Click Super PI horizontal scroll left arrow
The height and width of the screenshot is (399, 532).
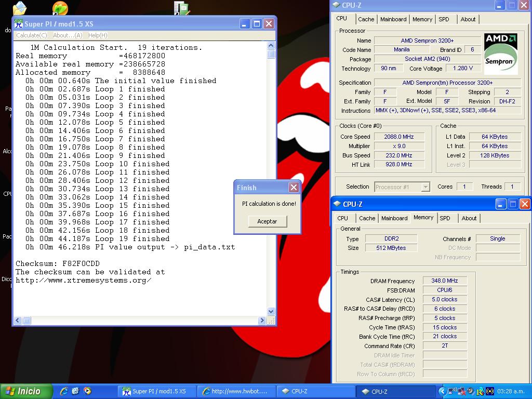(x=18, y=320)
